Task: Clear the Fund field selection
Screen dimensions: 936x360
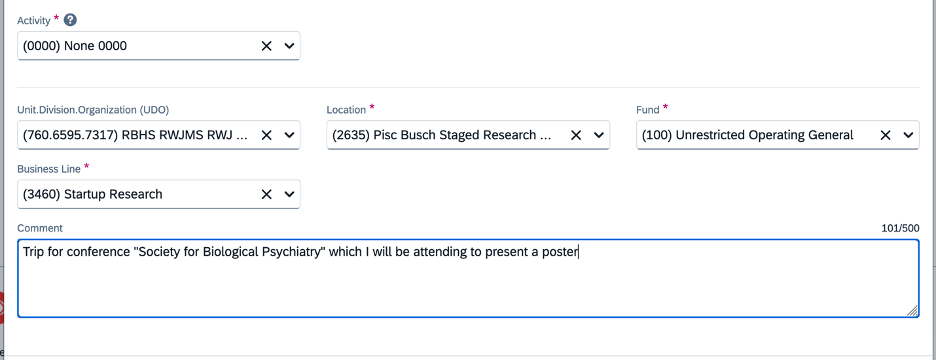Action: [x=885, y=136]
